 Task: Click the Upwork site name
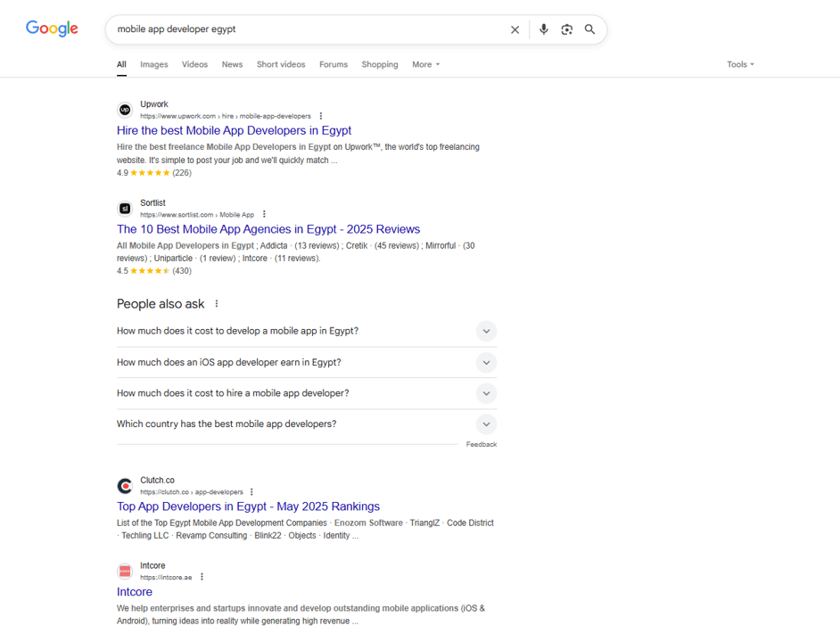[x=154, y=104]
